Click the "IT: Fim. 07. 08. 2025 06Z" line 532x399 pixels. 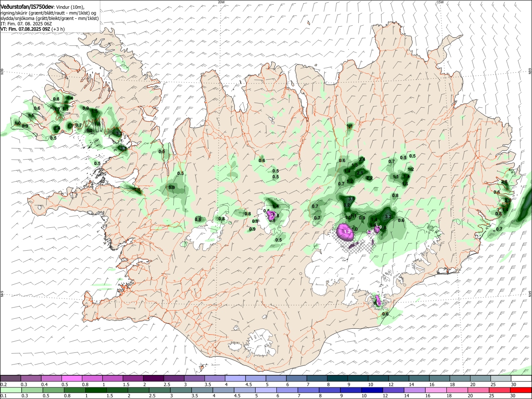coord(26,24)
